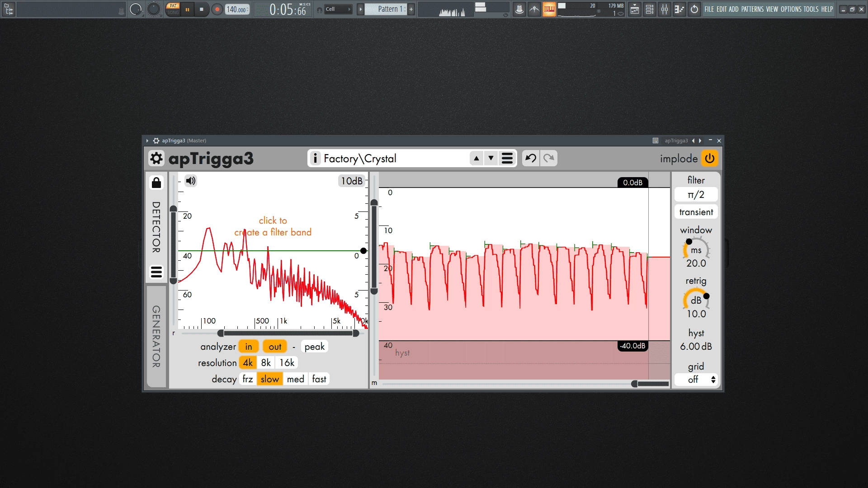Open the playlist view icon
The height and width of the screenshot is (488, 868).
click(635, 9)
